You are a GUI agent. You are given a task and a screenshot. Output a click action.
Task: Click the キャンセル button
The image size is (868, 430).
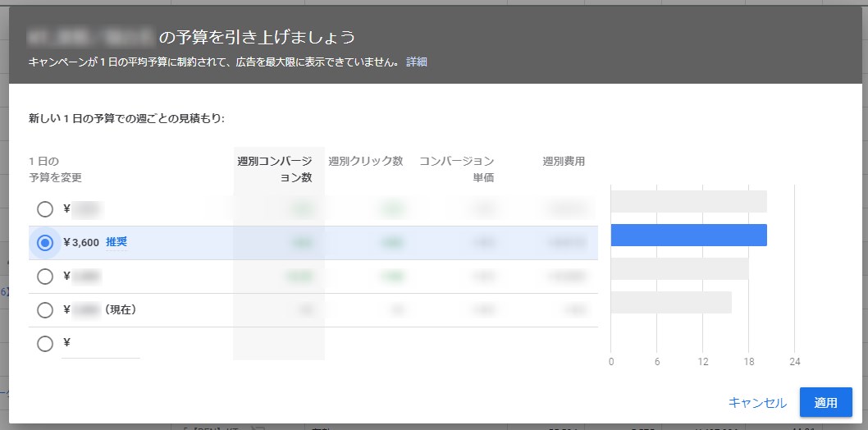pyautogui.click(x=757, y=403)
